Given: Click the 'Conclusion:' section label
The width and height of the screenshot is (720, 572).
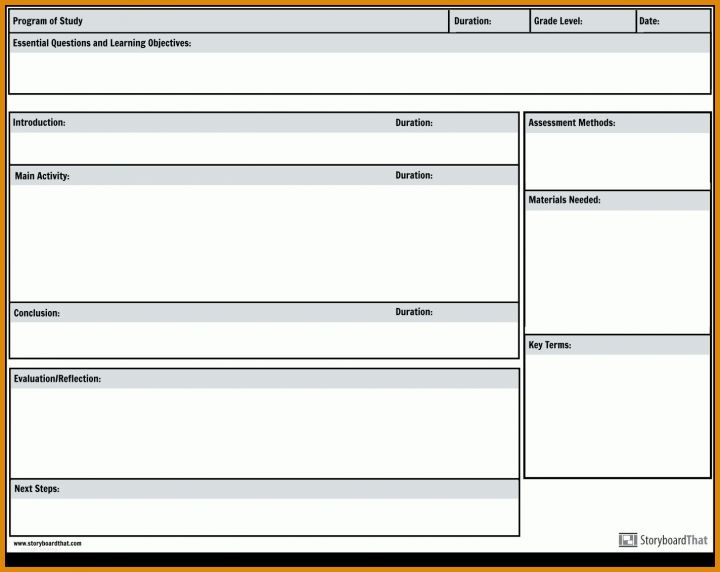Looking at the screenshot, I should [37, 313].
